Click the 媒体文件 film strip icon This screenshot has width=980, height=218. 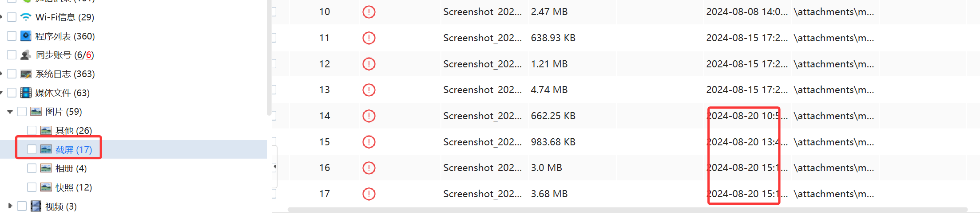click(x=26, y=93)
